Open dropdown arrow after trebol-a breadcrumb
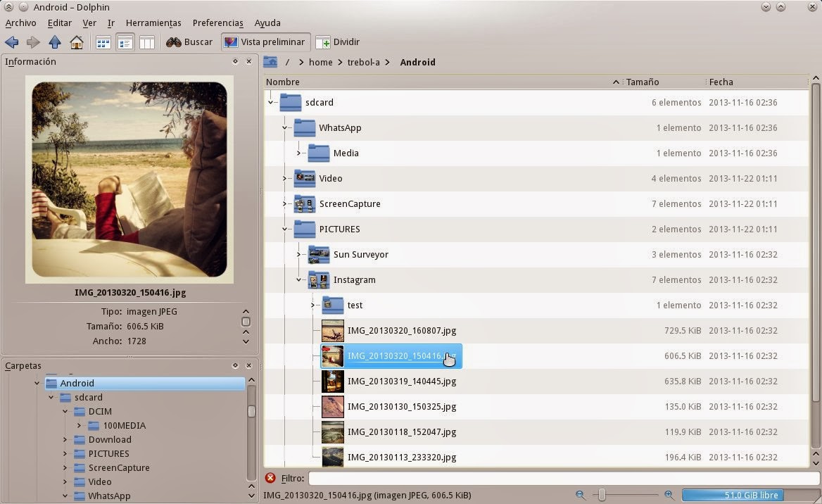The height and width of the screenshot is (504, 822). pos(387,63)
